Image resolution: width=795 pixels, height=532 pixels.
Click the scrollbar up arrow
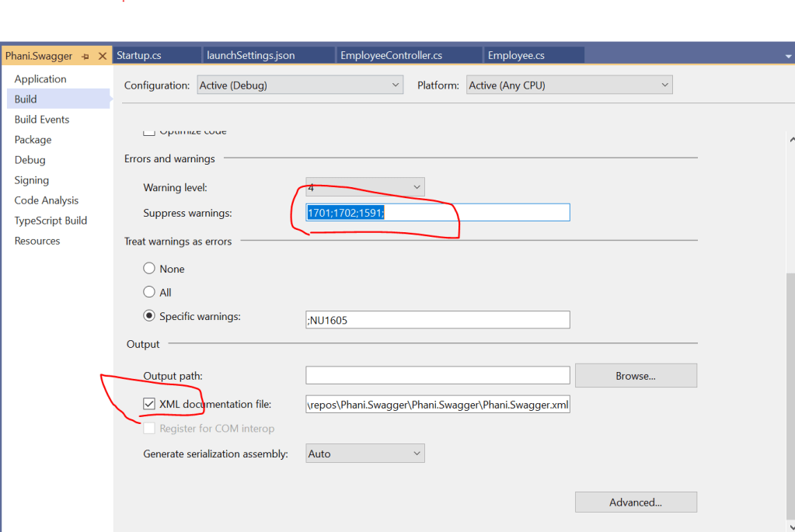click(791, 140)
